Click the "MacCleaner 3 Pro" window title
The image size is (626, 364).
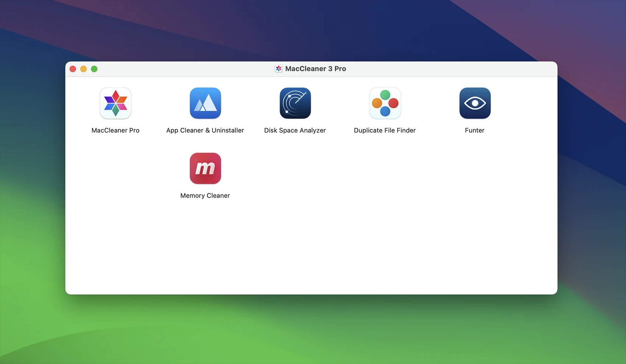click(316, 69)
